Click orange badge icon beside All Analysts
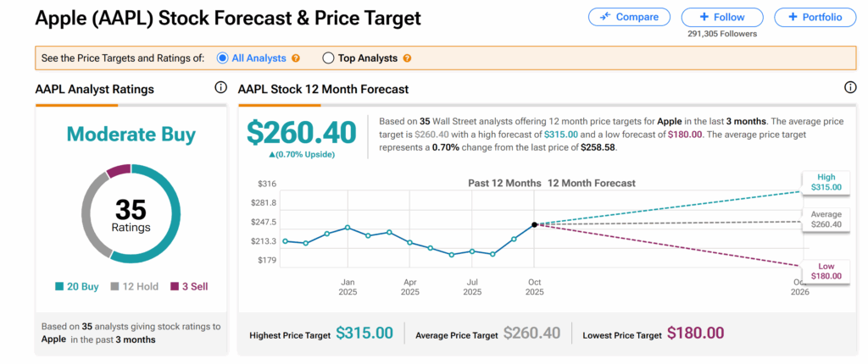The image size is (868, 364). coord(296,58)
